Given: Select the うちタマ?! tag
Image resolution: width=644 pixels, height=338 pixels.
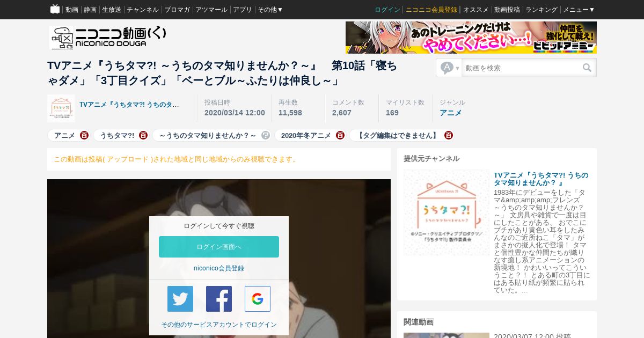Looking at the screenshot, I should (x=117, y=135).
